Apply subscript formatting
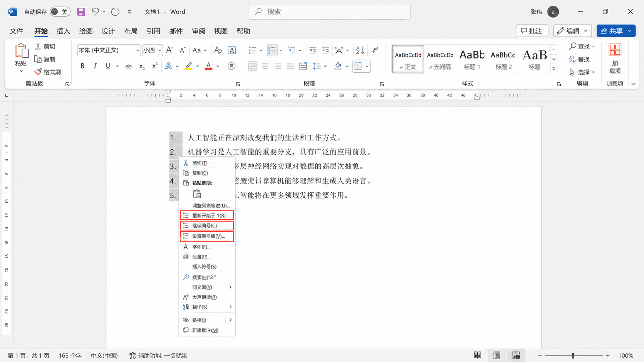This screenshot has height=362, width=644. [142, 66]
